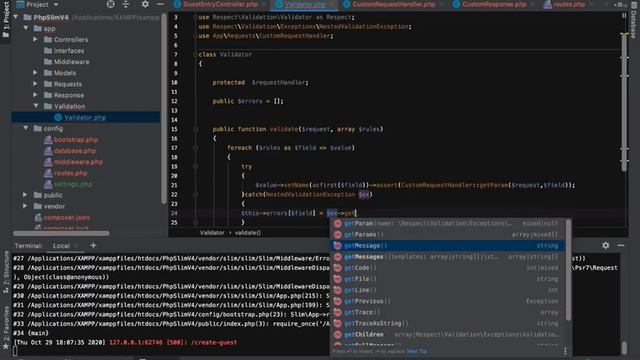Collapse the config folder
Viewport: 640px width, 360px height.
(26, 128)
